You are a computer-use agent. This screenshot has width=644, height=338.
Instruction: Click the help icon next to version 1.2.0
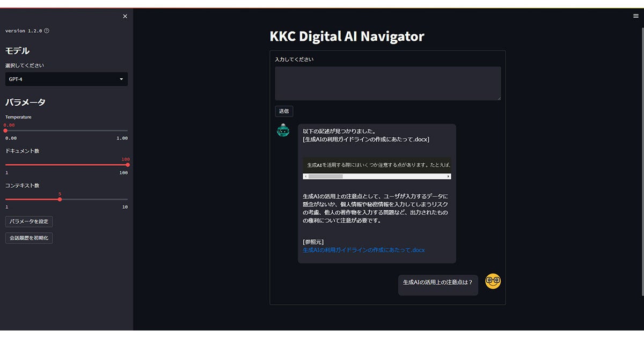pyautogui.click(x=46, y=31)
